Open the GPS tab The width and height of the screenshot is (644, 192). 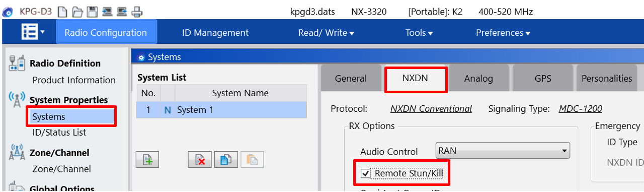[543, 79]
